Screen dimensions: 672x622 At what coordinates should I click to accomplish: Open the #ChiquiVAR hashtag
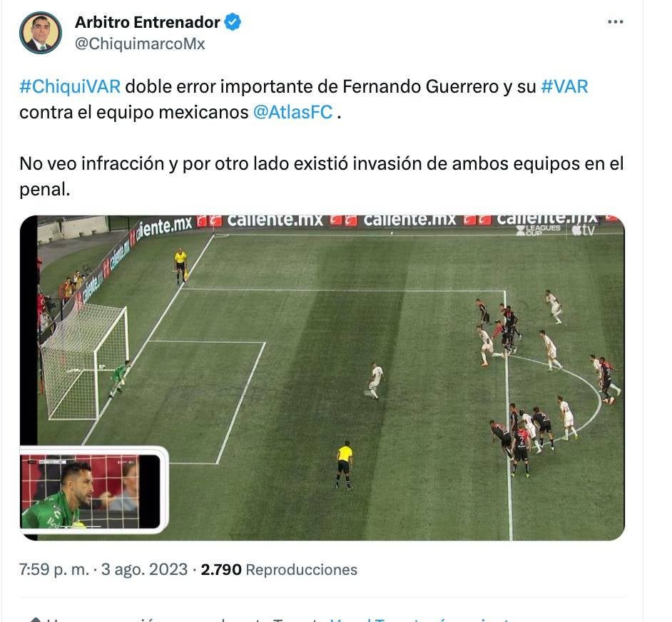70,86
